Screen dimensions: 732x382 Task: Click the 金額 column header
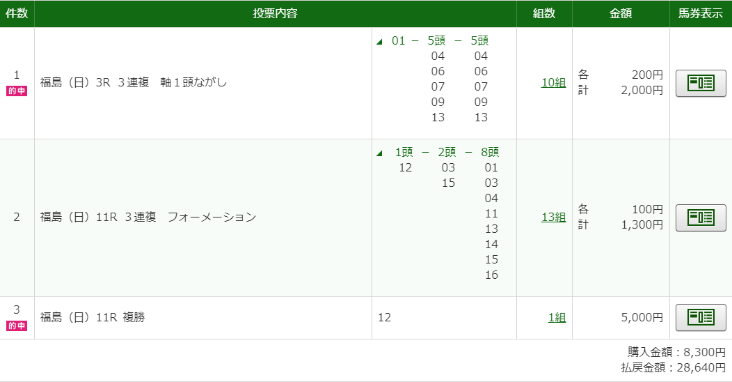click(621, 14)
